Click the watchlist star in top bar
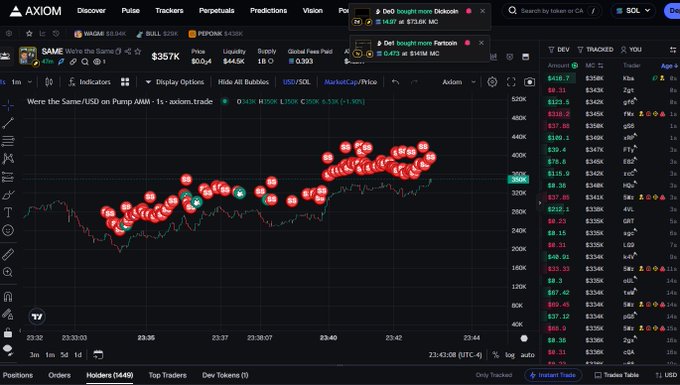 (x=29, y=33)
